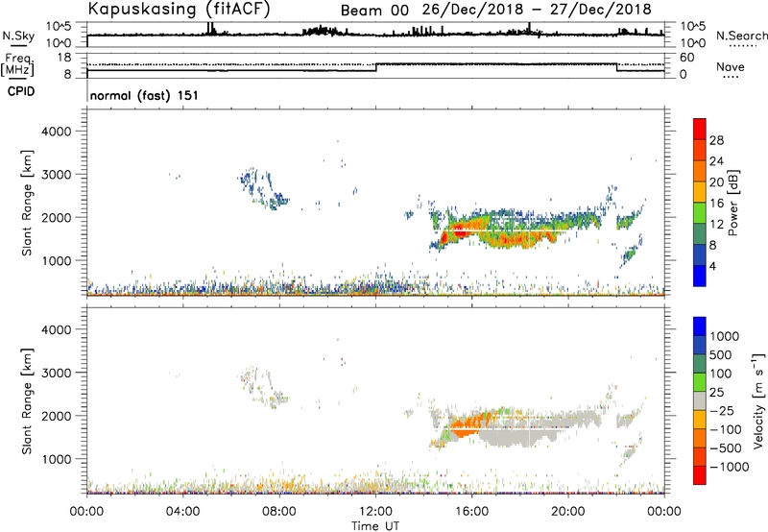Pick the bottom red segment below -1000
768x532 pixels.
[700, 475]
